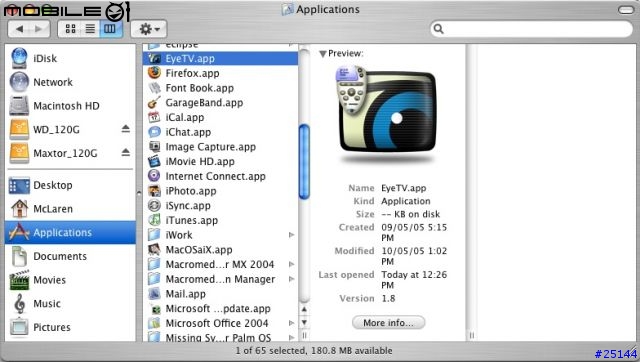This screenshot has width=640, height=362.
Task: Eject the WD_120G drive
Action: [125, 129]
